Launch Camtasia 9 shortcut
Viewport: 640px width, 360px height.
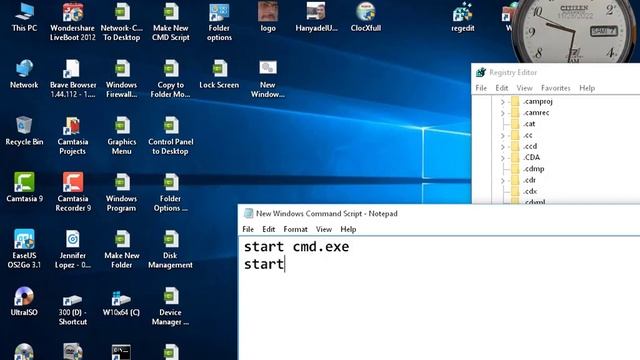[x=24, y=187]
